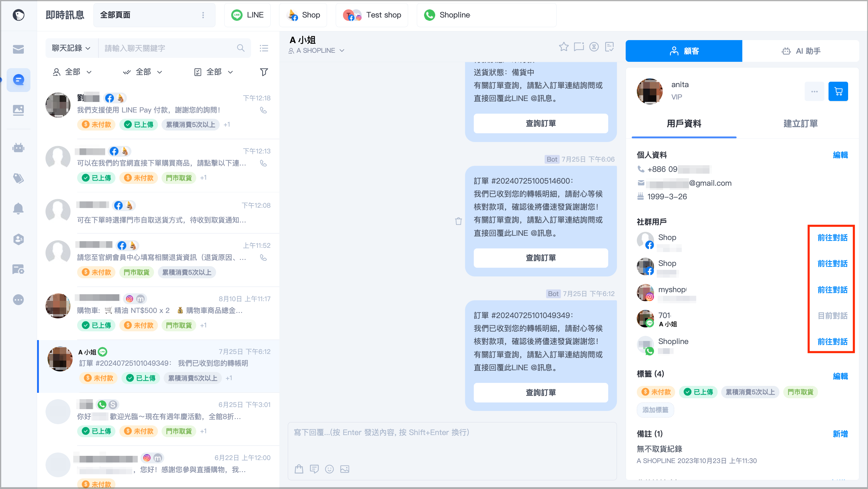Image resolution: width=868 pixels, height=489 pixels.
Task: Click 查詢訂單 under order #20240725100514600
Action: (540, 258)
